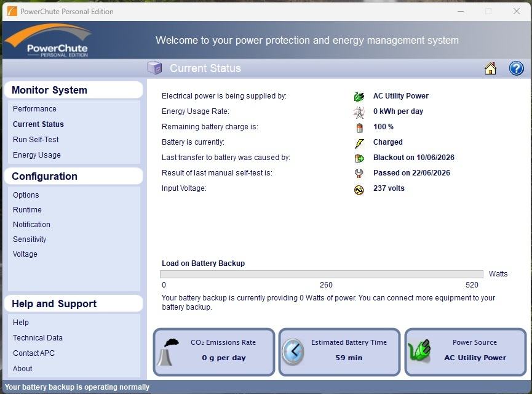Click the 'Watts' unit label
Image resolution: width=532 pixels, height=394 pixels.
(x=498, y=274)
